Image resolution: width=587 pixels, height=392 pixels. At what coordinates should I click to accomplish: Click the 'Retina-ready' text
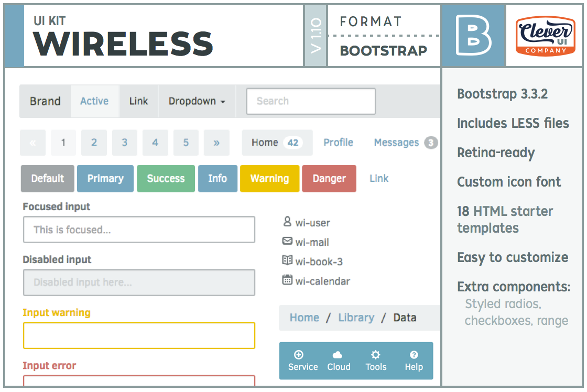click(x=496, y=153)
